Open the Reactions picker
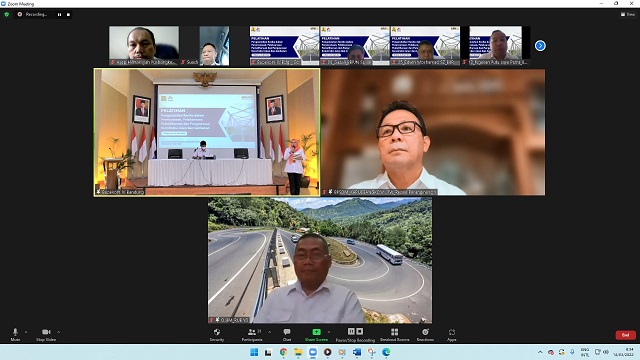Screen dimensions: 640x360 425,335
